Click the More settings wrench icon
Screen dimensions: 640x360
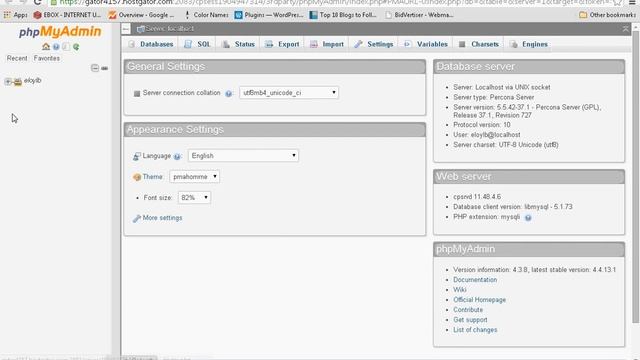[x=137, y=218]
